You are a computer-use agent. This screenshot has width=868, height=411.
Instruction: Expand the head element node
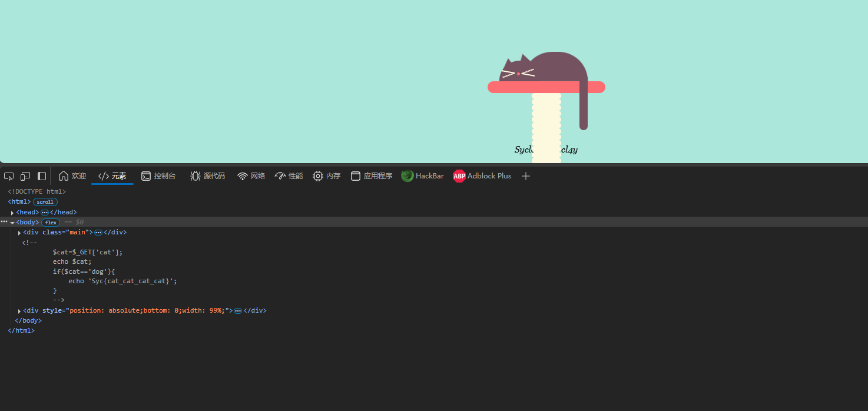12,213
